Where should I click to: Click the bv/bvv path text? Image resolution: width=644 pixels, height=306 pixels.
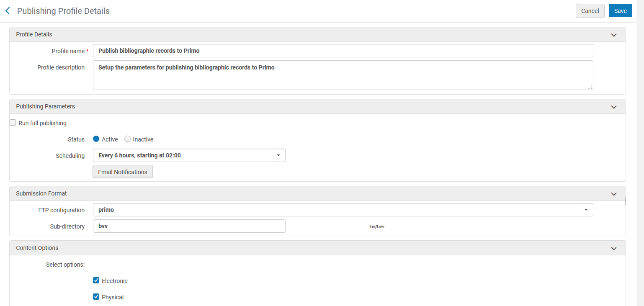click(x=377, y=226)
